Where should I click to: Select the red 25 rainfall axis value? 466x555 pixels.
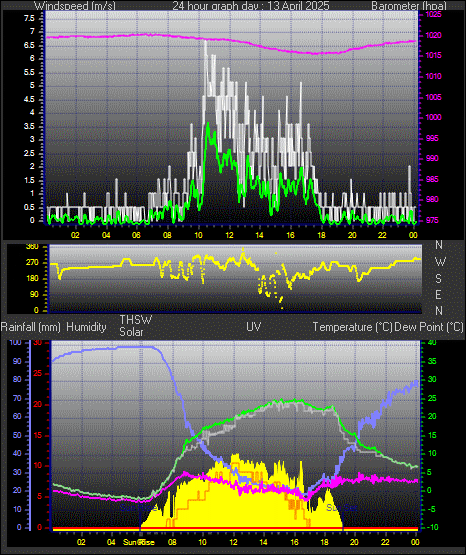pos(38,373)
